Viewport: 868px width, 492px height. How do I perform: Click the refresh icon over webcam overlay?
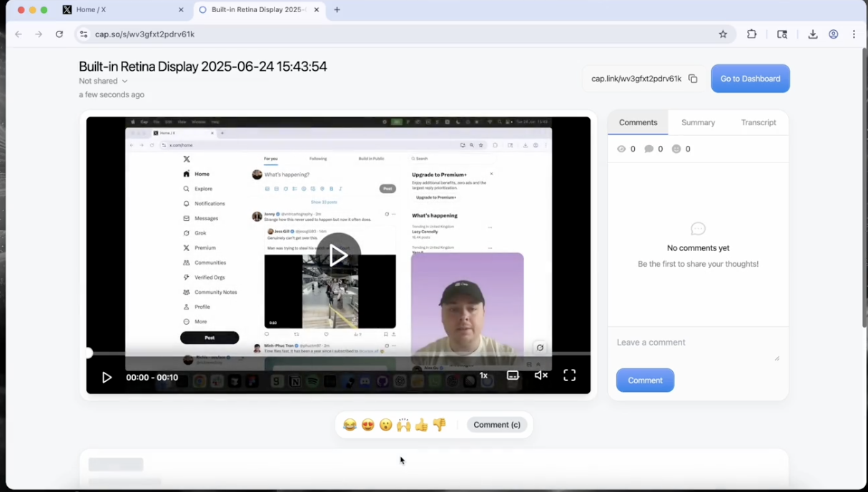(x=540, y=348)
